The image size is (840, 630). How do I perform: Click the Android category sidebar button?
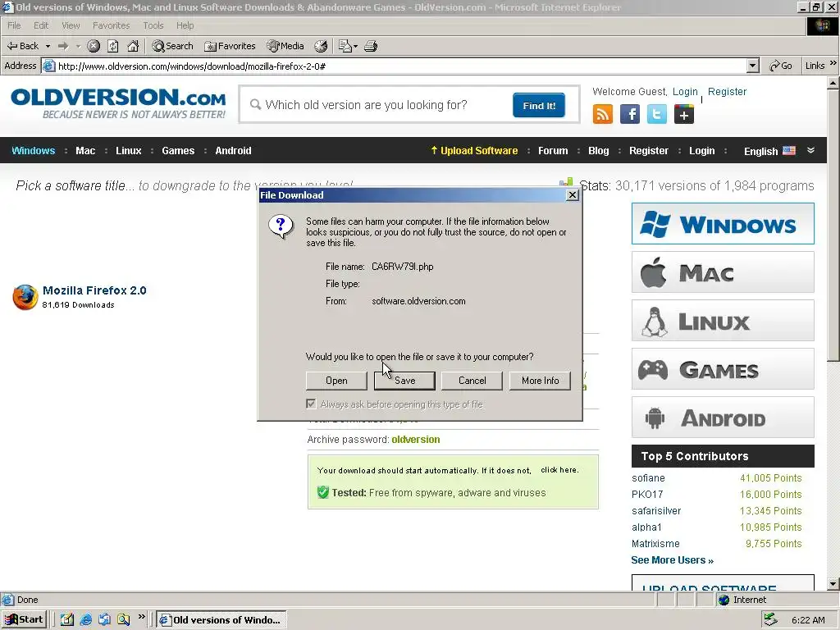723,417
